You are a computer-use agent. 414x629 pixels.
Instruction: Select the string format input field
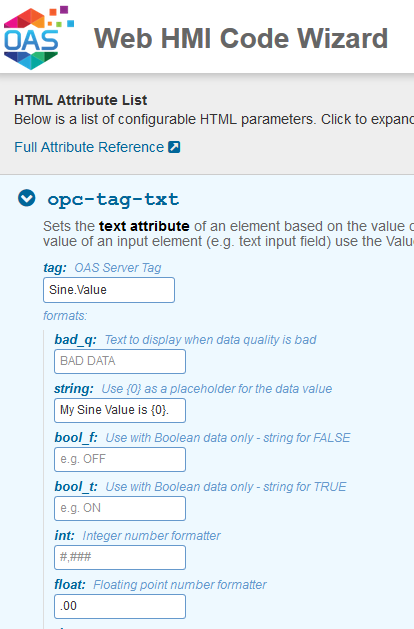[x=120, y=410]
